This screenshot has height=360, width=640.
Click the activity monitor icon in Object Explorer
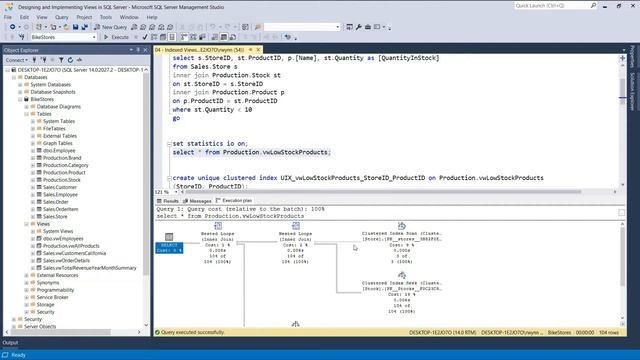point(79,60)
